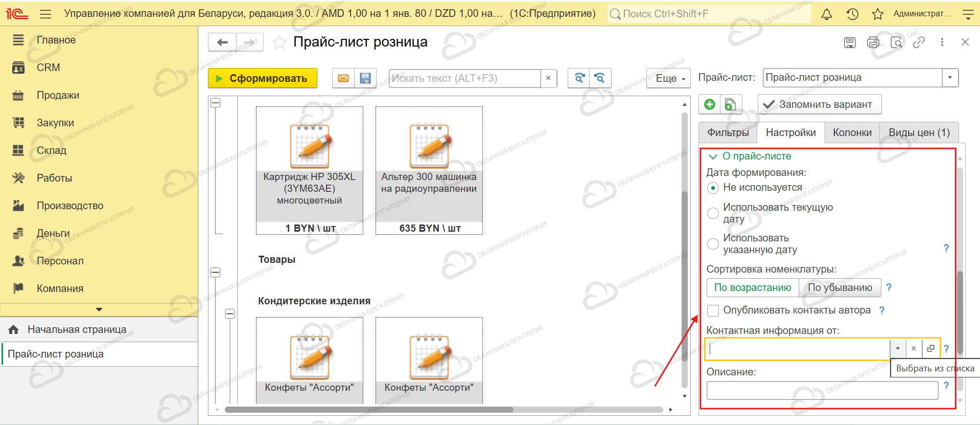The image size is (980, 425).
Task: Select the Не используется radio option
Action: coord(713,188)
